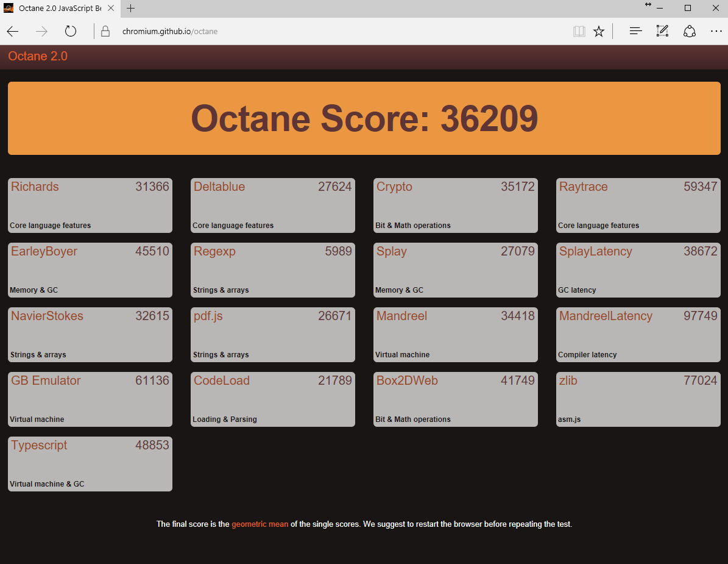
Task: Refresh the Octane page
Action: pos(70,31)
